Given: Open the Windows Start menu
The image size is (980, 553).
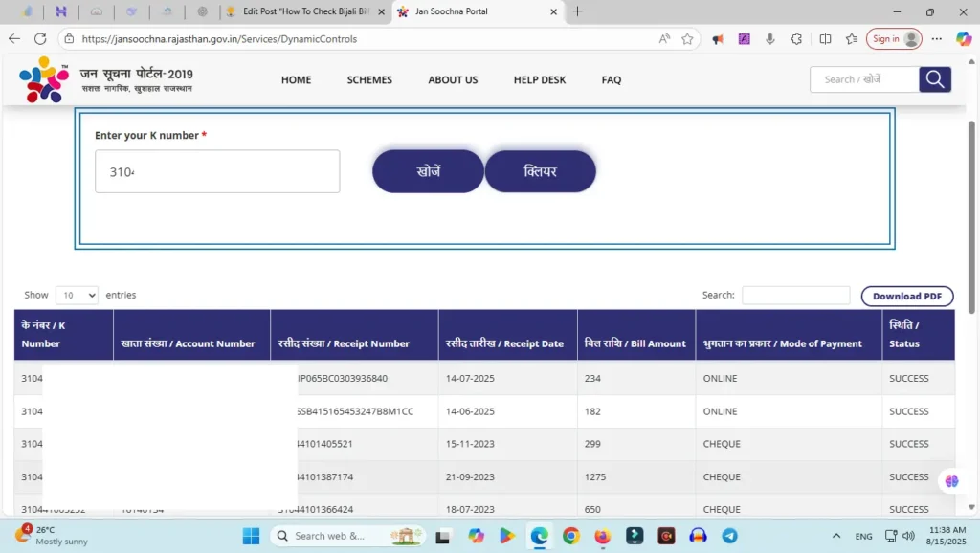Looking at the screenshot, I should click(251, 536).
